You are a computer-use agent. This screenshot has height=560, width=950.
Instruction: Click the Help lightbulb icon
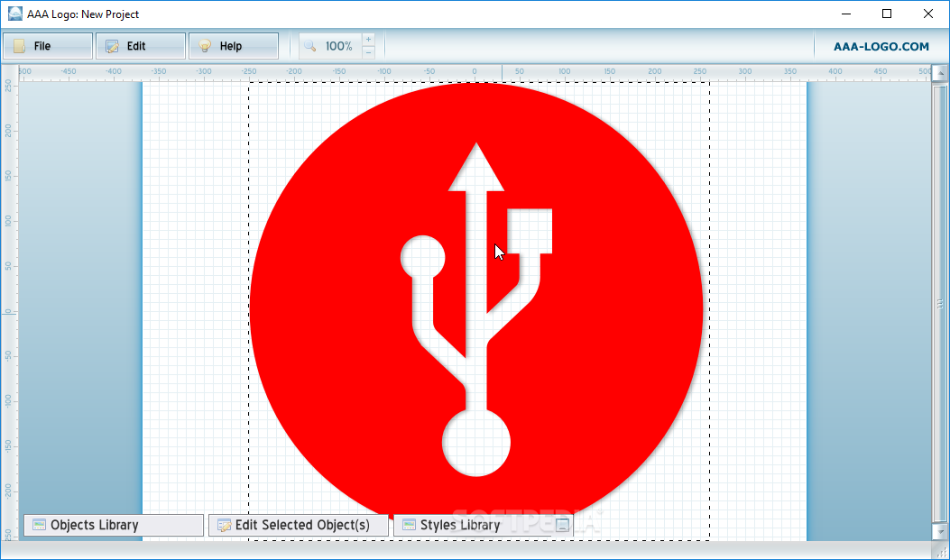point(204,45)
